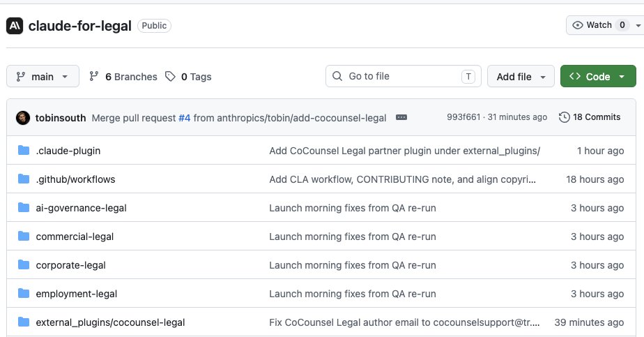Open the .github/workflows folder
This screenshot has height=337, width=644.
[75, 179]
